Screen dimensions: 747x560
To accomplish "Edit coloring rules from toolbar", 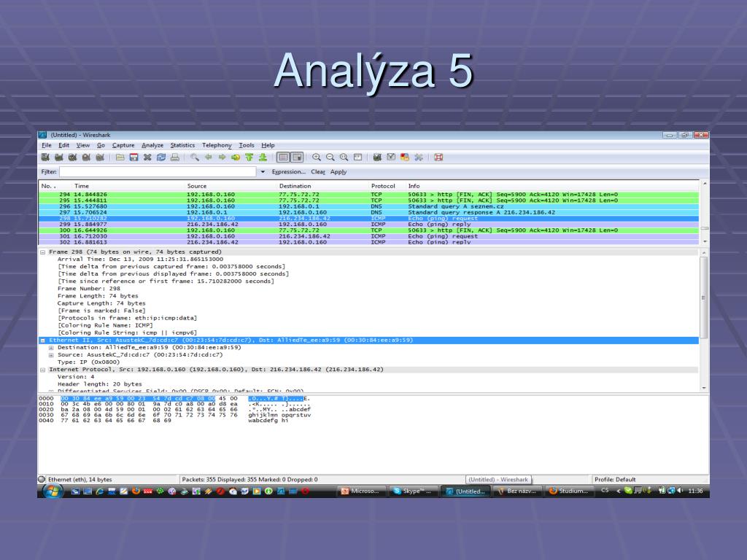I will [405, 157].
